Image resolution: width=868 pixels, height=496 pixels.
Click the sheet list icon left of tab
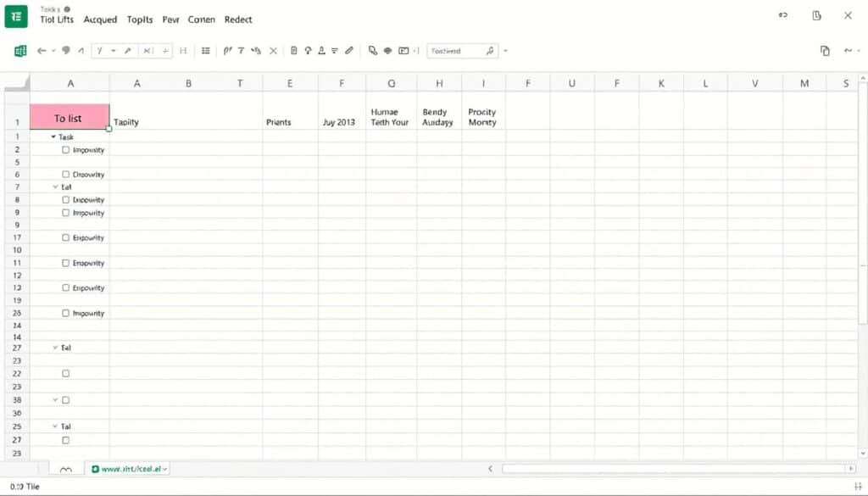pos(66,470)
